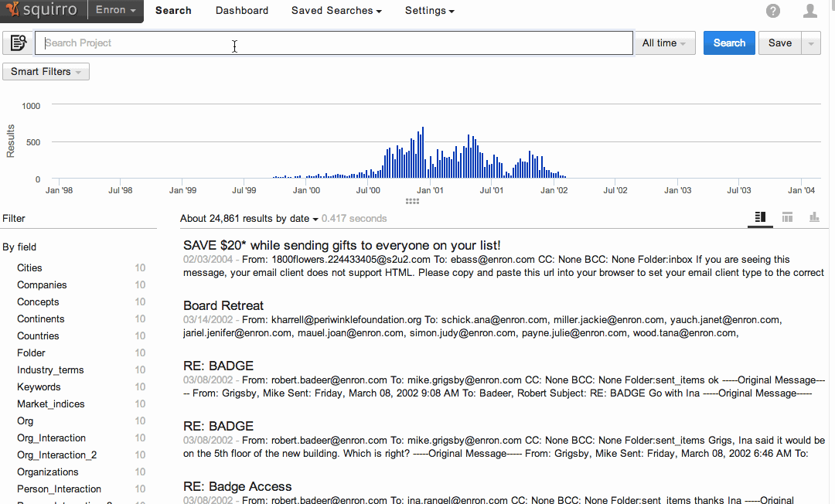Click the Jan '02 axis label on chart
Viewport: 835px width, 504px height.
554,190
